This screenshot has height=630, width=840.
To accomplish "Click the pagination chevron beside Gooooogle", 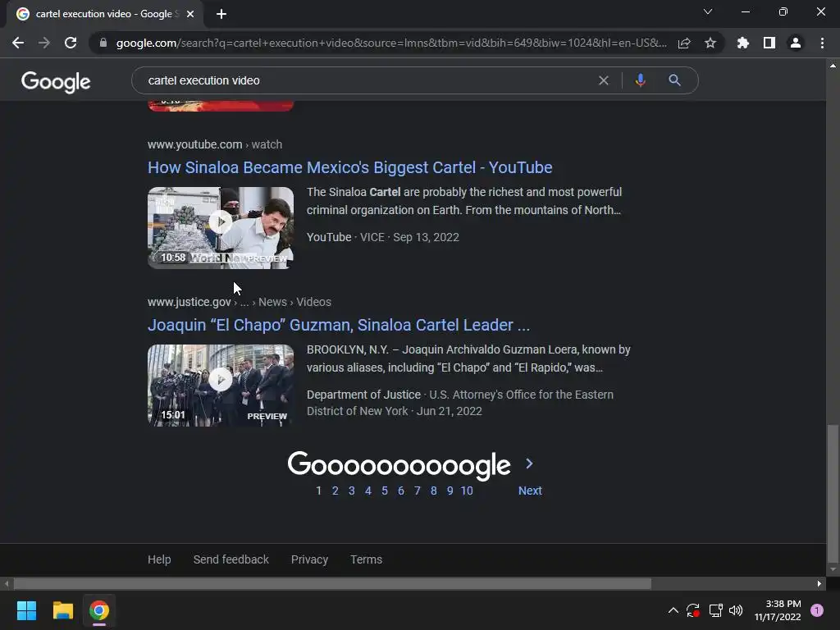I will tap(529, 464).
